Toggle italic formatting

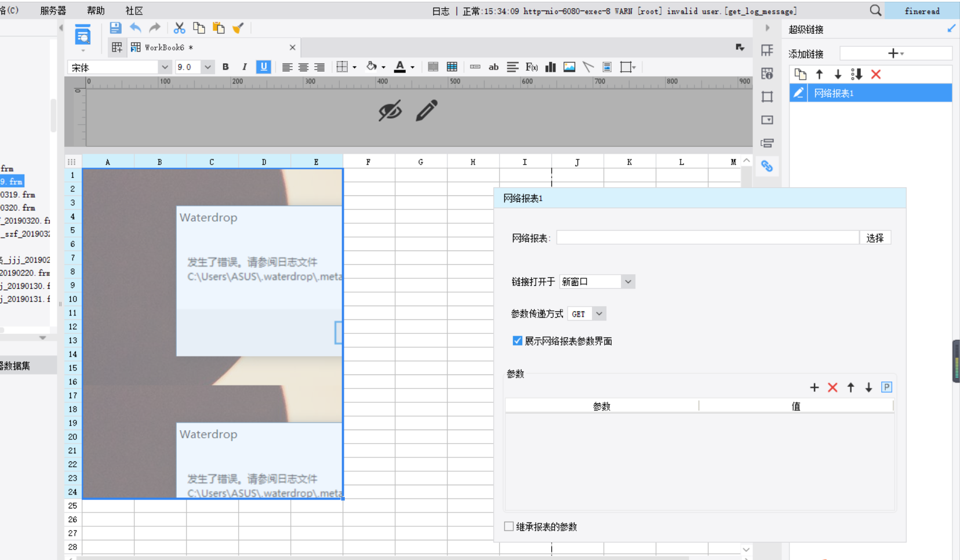tap(245, 67)
